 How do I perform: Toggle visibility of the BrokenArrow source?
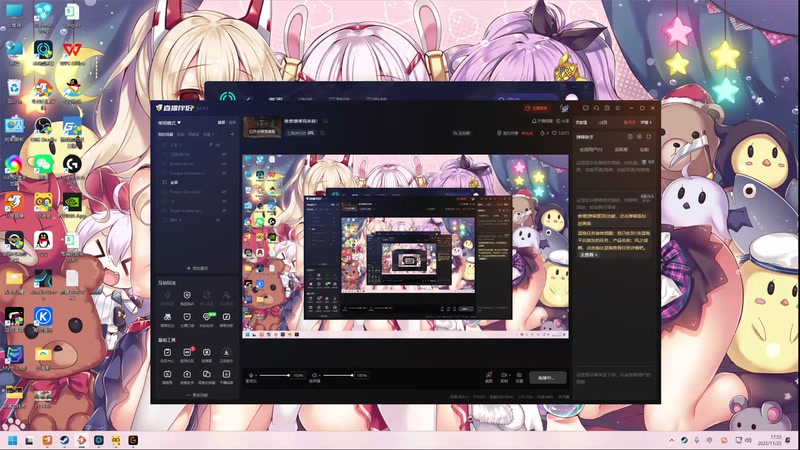pyautogui.click(x=224, y=164)
